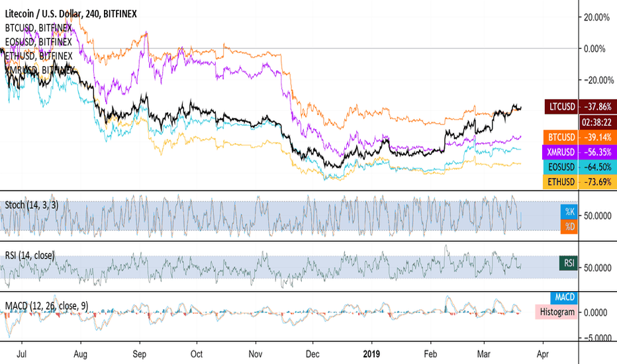The image size is (617, 364).
Task: Click the Histogram pink indicator tag
Action: pyautogui.click(x=556, y=312)
